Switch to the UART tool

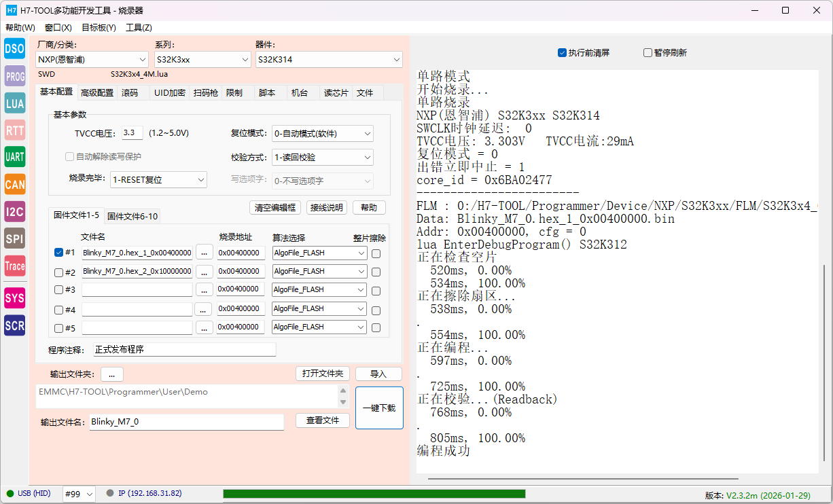coord(15,157)
